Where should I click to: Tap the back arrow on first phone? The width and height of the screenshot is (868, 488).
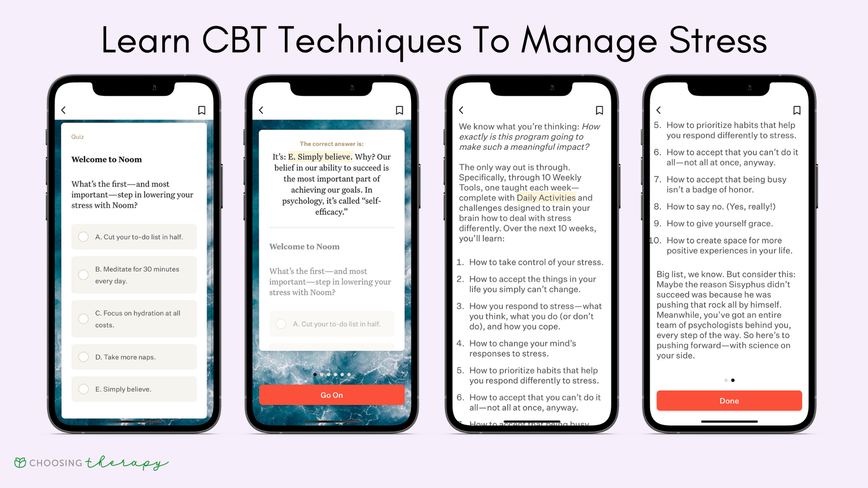click(x=64, y=110)
